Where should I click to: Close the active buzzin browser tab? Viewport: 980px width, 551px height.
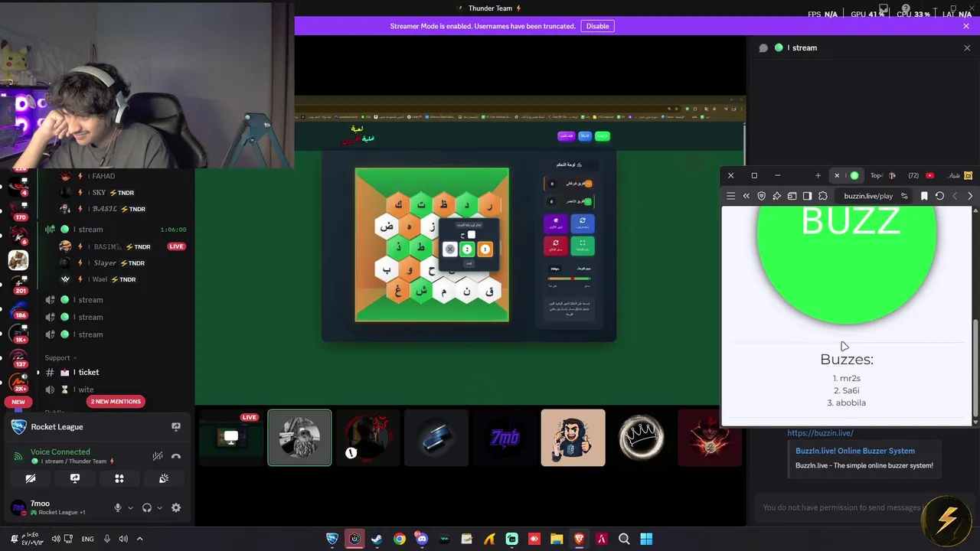pyautogui.click(x=837, y=175)
